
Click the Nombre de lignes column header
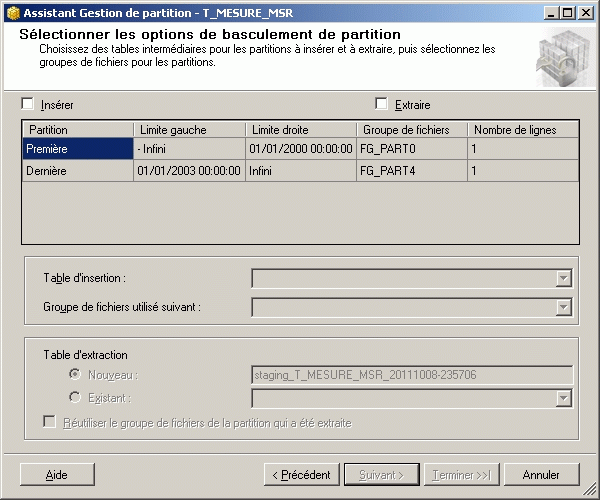pyautogui.click(x=523, y=130)
